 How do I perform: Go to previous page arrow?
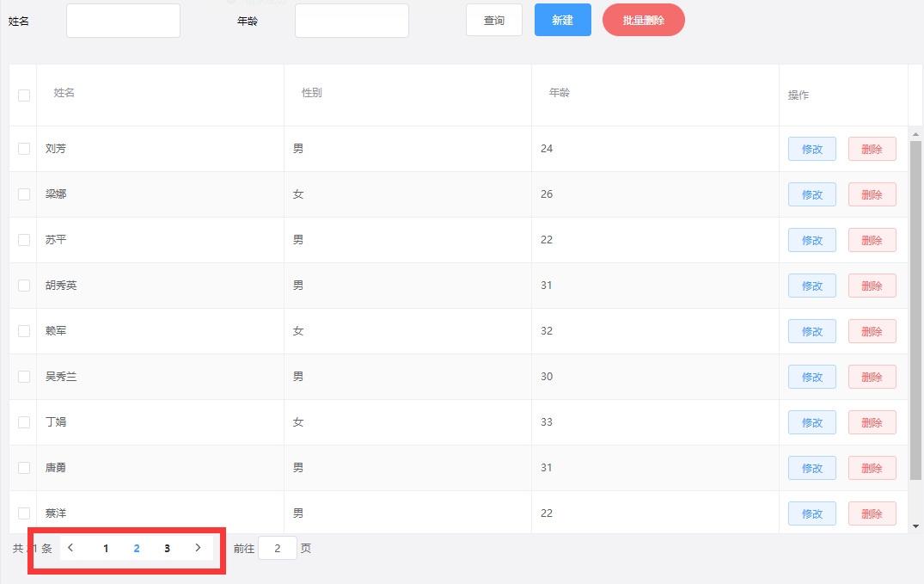(x=70, y=548)
